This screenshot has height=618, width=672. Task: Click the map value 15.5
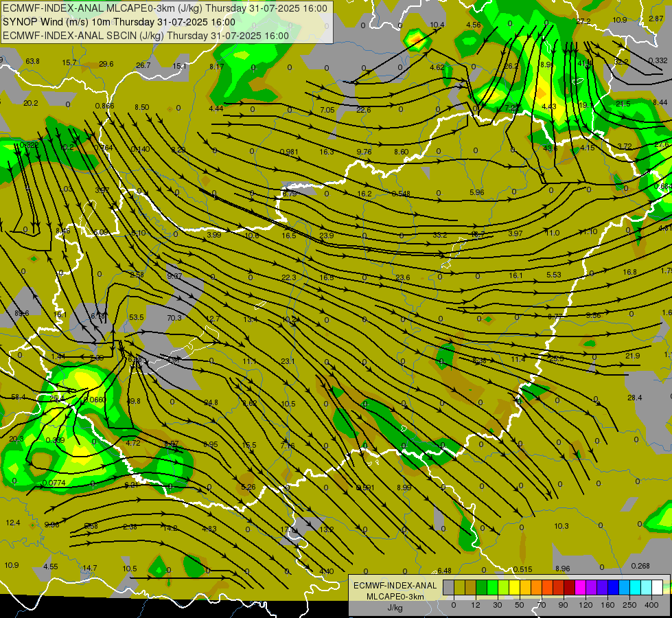249,445
